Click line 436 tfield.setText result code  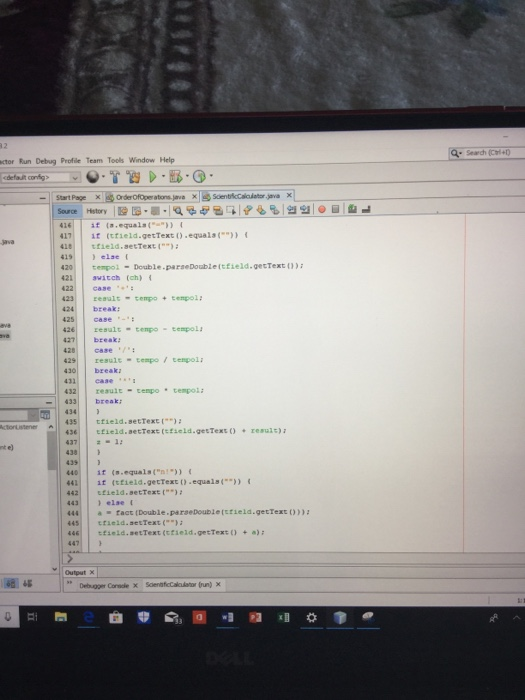(191, 431)
